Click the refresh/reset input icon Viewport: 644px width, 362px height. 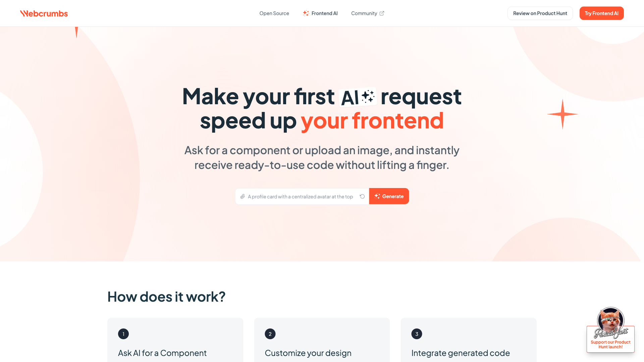coord(362,196)
